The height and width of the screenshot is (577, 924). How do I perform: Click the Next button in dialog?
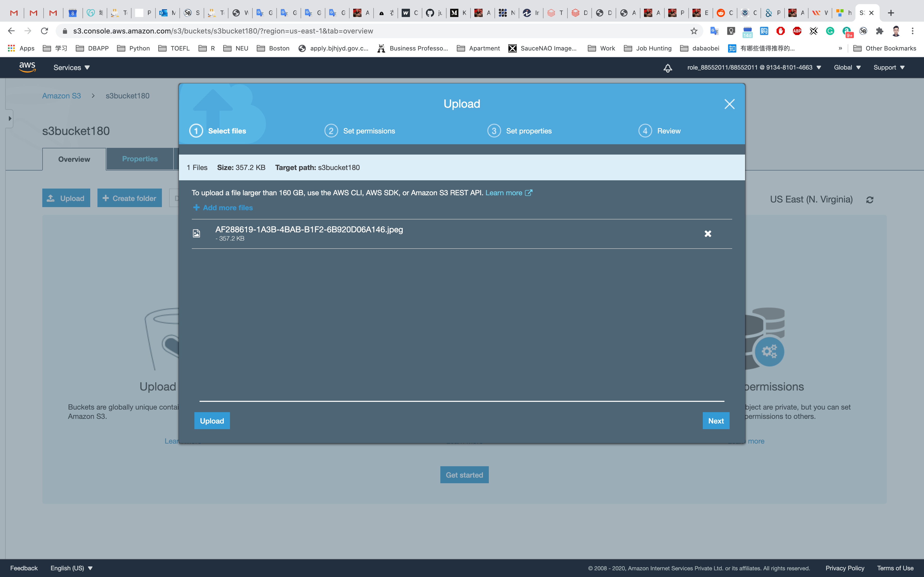click(715, 421)
